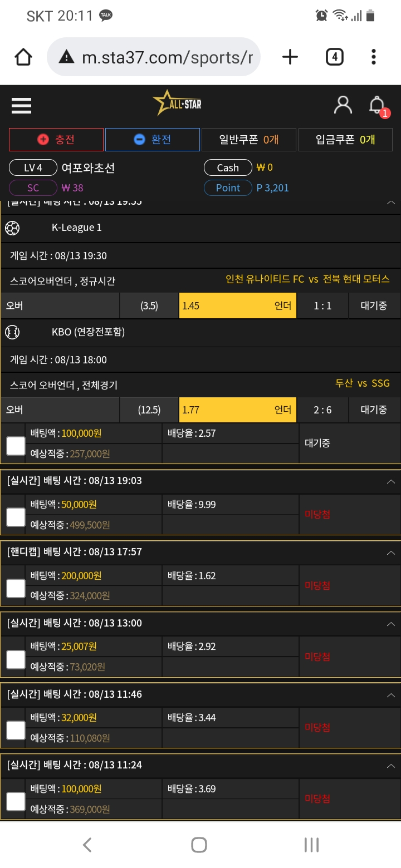Collapse the 08/13 11:46 bet entry
The height and width of the screenshot is (868, 401).
391,695
